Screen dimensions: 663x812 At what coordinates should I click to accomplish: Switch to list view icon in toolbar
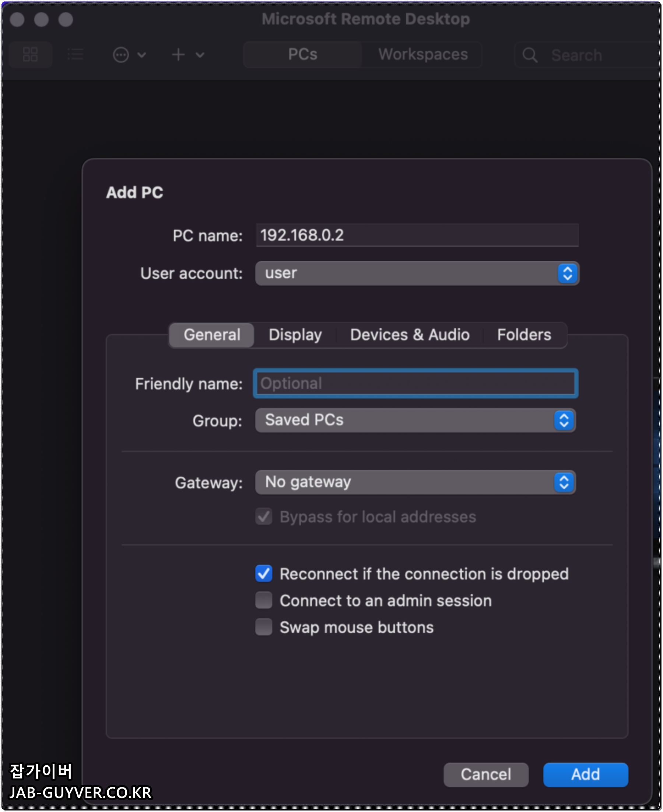point(75,54)
